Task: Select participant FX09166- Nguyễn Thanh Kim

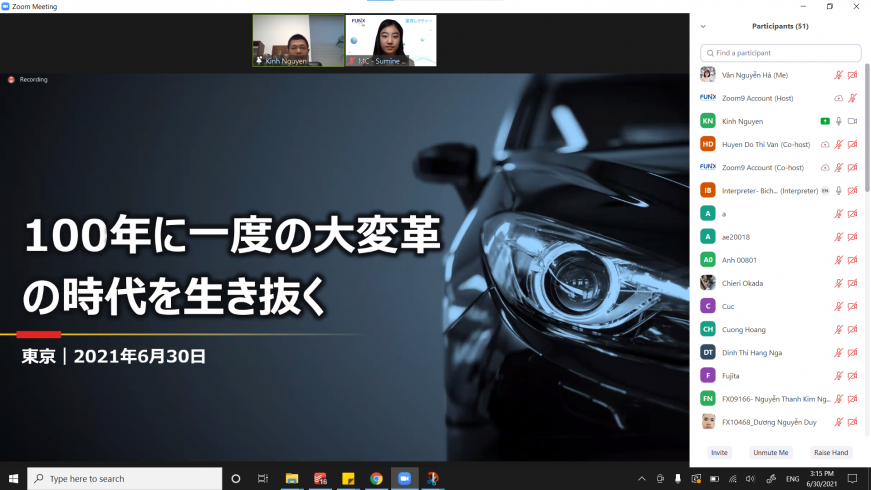Action: tap(780, 399)
